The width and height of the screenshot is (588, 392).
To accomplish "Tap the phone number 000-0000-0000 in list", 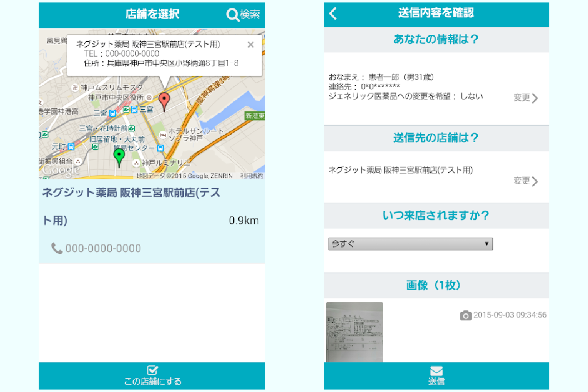I will tap(103, 248).
